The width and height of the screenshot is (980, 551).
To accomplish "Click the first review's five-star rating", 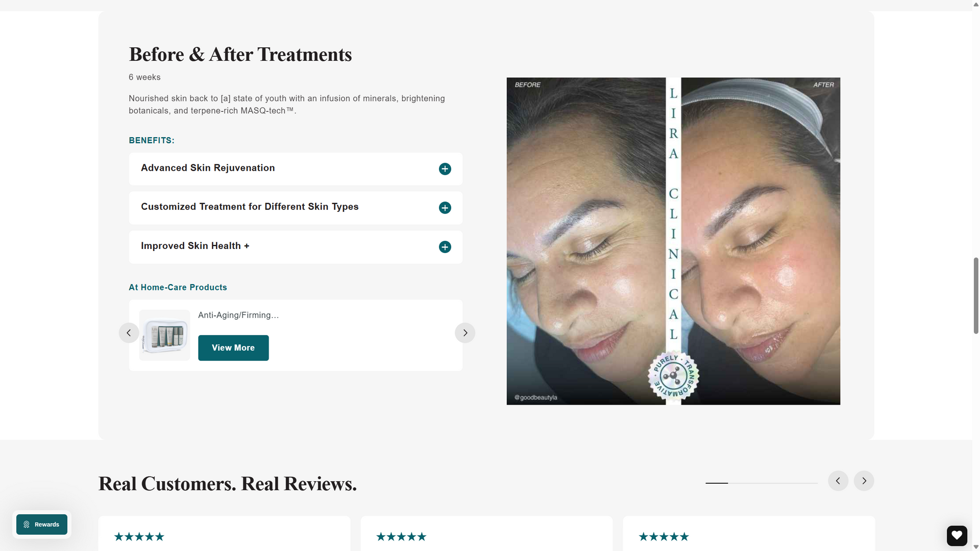I will [x=139, y=537].
